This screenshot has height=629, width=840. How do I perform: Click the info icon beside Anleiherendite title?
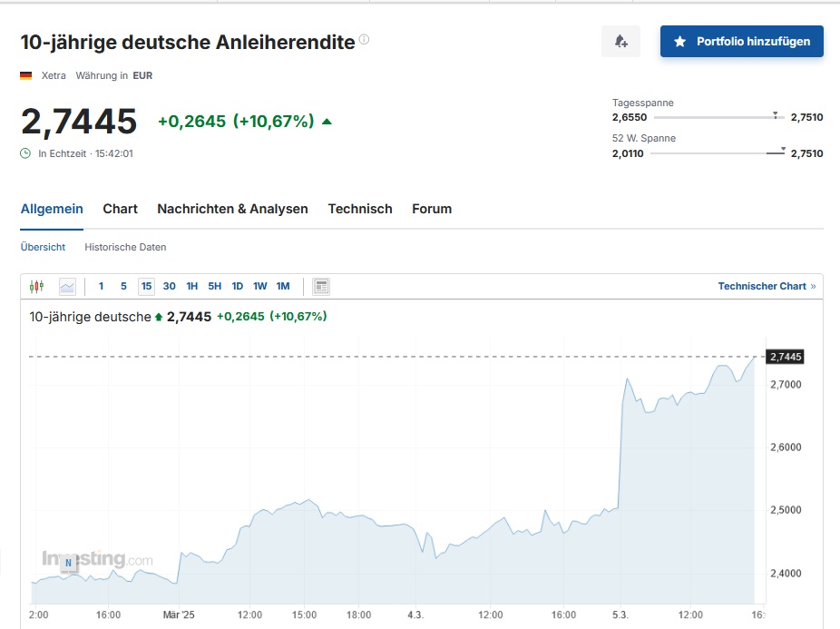tap(364, 39)
